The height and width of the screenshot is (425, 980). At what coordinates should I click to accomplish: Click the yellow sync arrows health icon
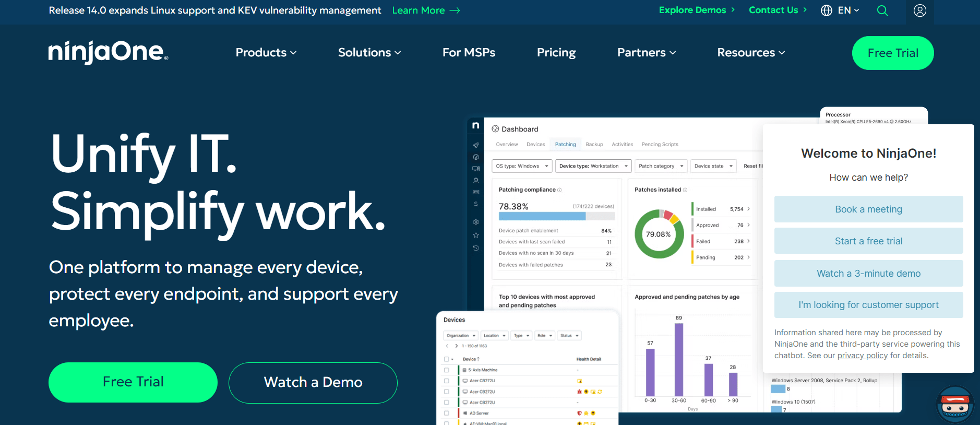point(600,392)
